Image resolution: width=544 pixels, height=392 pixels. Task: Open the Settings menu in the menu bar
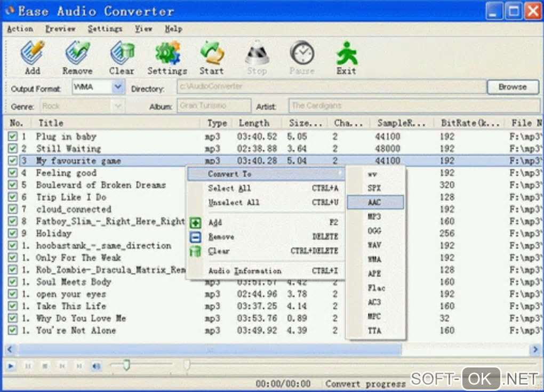(x=105, y=29)
